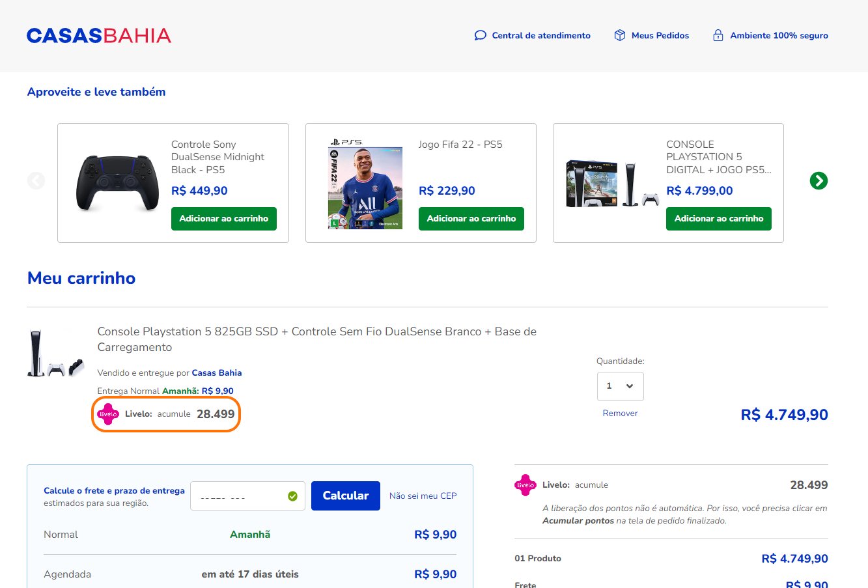Go to Meus Pedidos
Screen dimensions: 868x588
(660, 35)
